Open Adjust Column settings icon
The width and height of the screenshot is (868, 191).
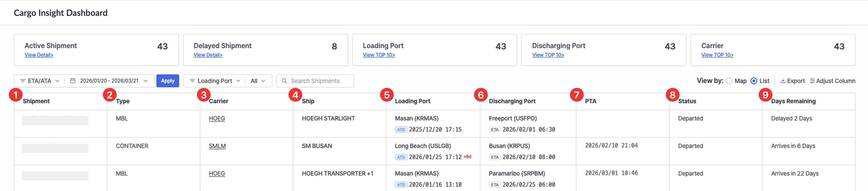click(x=812, y=81)
